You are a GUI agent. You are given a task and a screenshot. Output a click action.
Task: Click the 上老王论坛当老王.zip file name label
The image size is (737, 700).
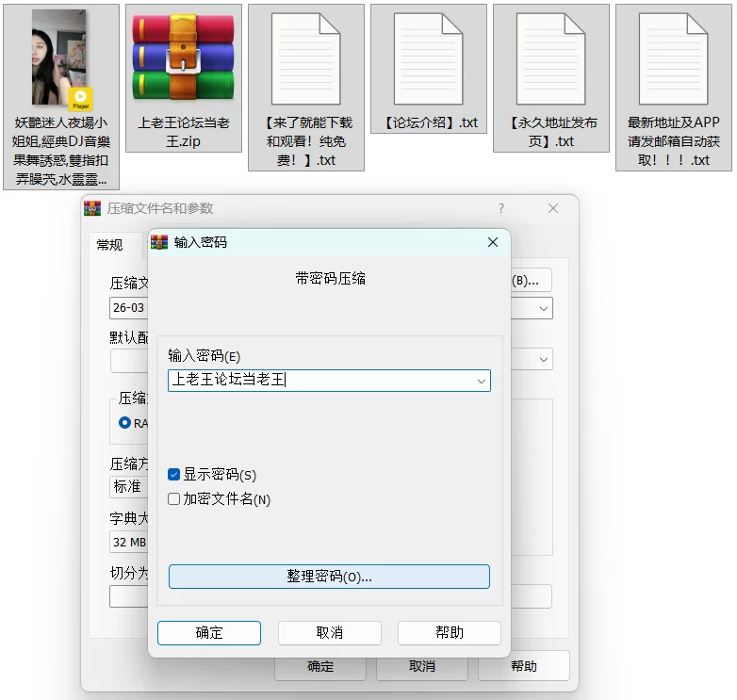click(184, 132)
